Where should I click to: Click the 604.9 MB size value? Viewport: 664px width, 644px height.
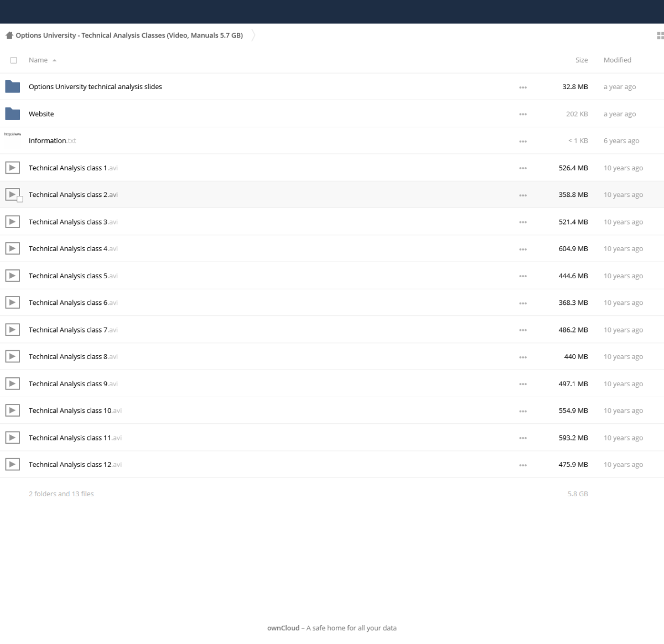[x=573, y=248]
